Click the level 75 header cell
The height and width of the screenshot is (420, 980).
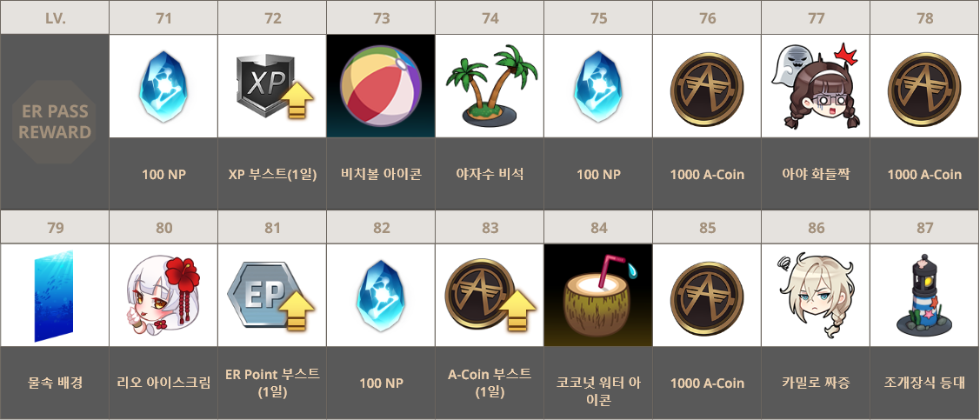click(x=599, y=18)
